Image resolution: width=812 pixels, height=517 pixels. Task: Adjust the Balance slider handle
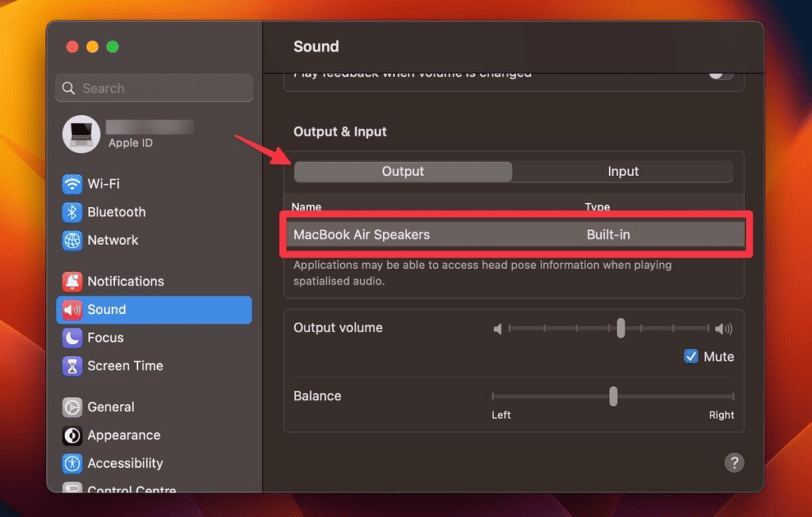(x=613, y=396)
